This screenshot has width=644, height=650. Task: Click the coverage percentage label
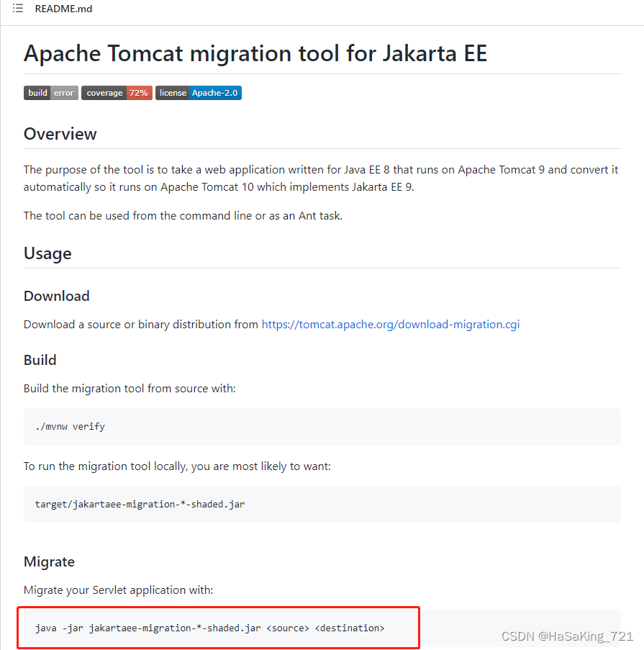[138, 92]
